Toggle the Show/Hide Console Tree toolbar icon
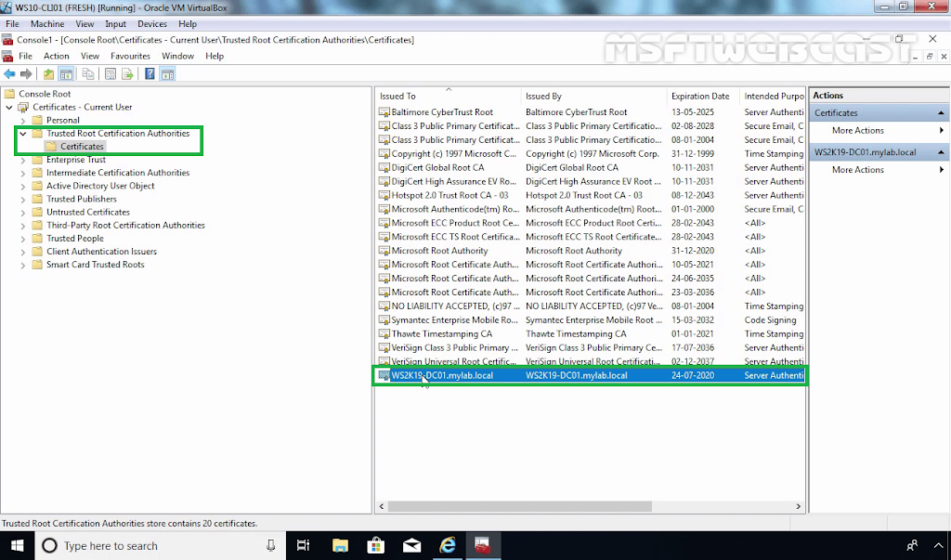This screenshot has width=951, height=560. point(66,74)
